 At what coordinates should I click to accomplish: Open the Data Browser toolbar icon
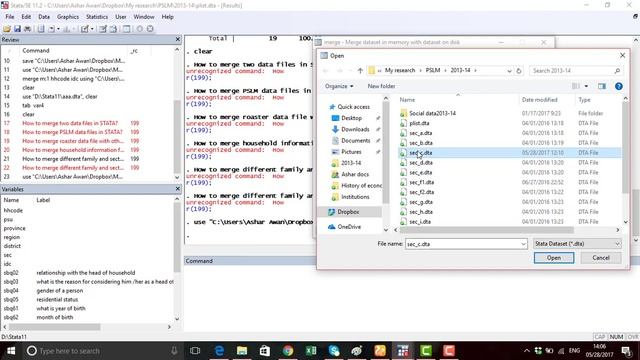113,29
